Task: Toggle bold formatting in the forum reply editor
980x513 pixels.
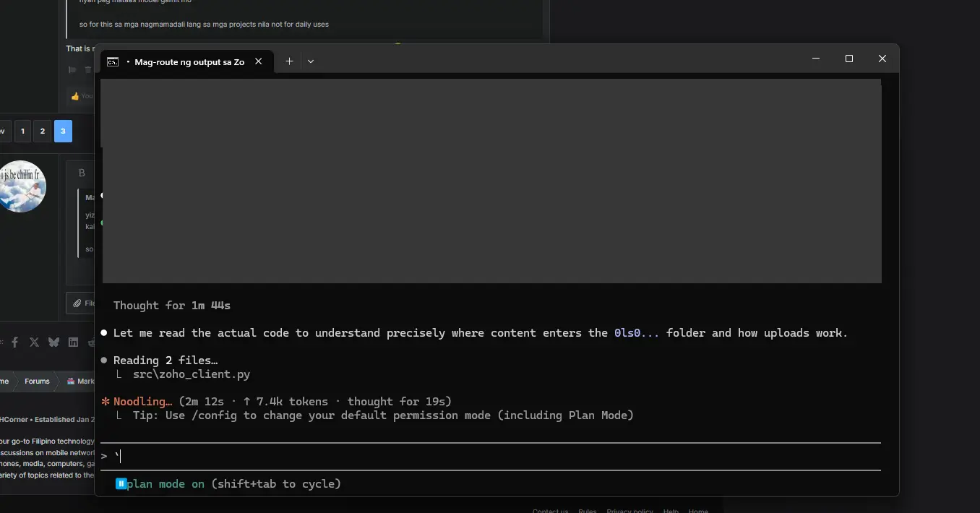Action: [82, 173]
